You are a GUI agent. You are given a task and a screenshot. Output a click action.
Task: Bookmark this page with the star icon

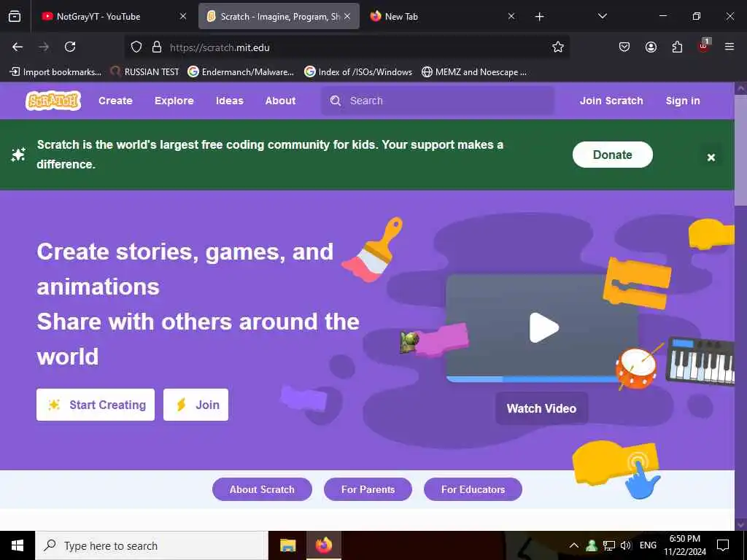[x=558, y=47]
